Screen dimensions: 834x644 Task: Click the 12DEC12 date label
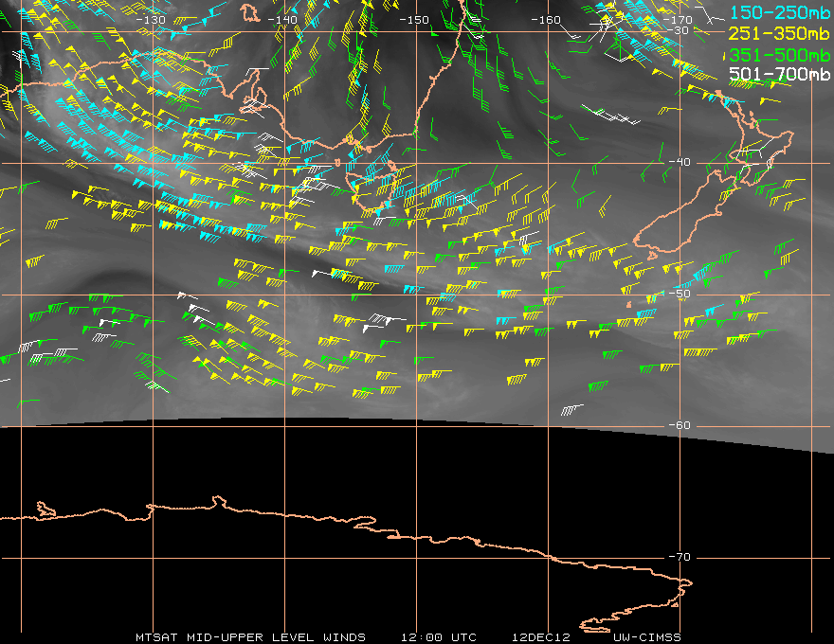(541, 637)
